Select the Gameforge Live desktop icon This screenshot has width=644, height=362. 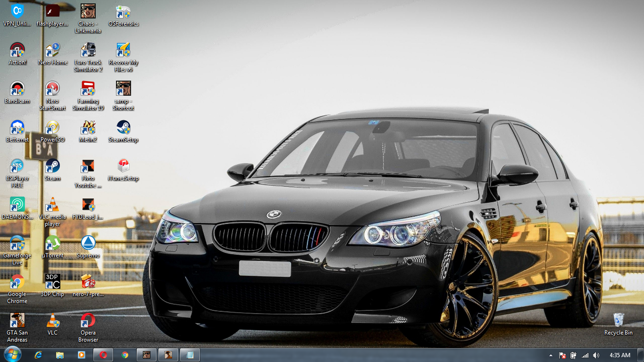pyautogui.click(x=18, y=251)
